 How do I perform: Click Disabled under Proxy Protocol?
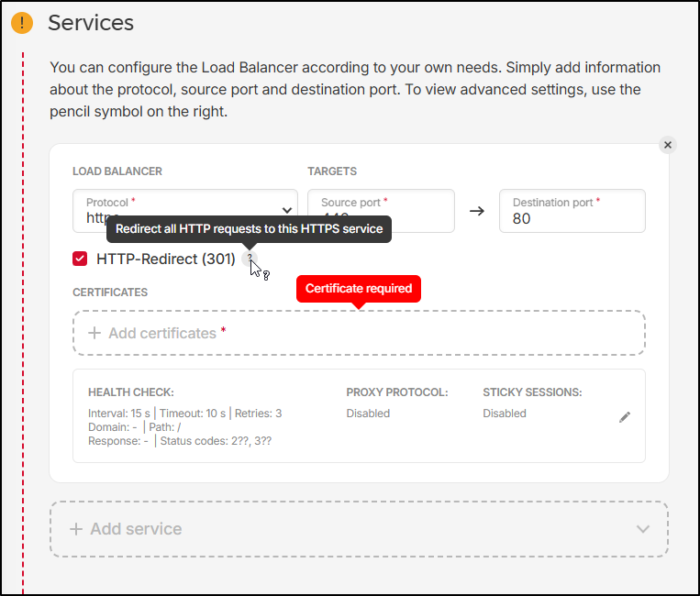click(368, 414)
